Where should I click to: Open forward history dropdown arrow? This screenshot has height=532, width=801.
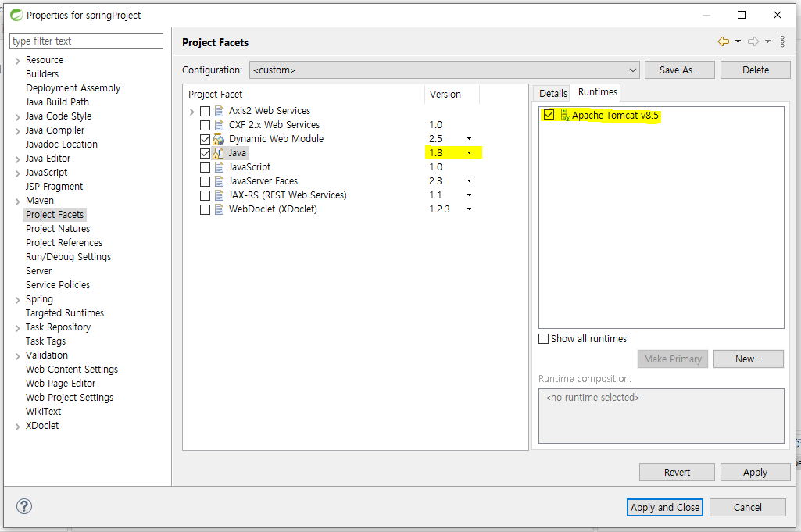[x=768, y=42]
